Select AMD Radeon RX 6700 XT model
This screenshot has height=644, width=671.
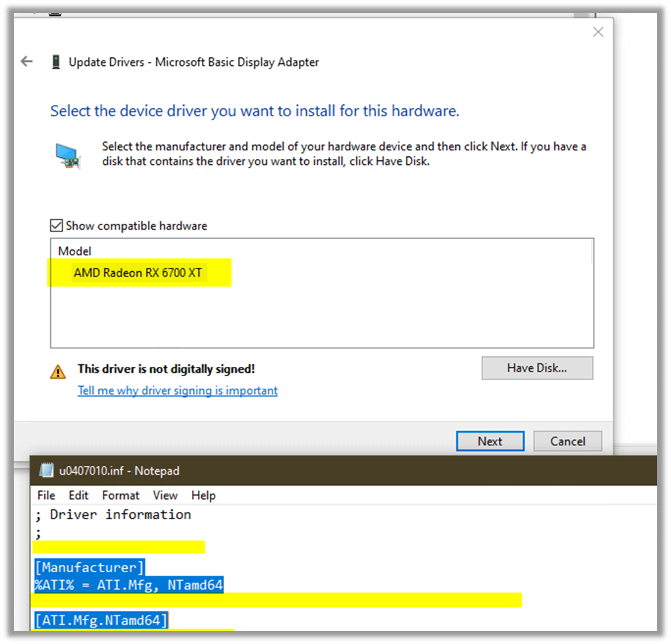[138, 273]
